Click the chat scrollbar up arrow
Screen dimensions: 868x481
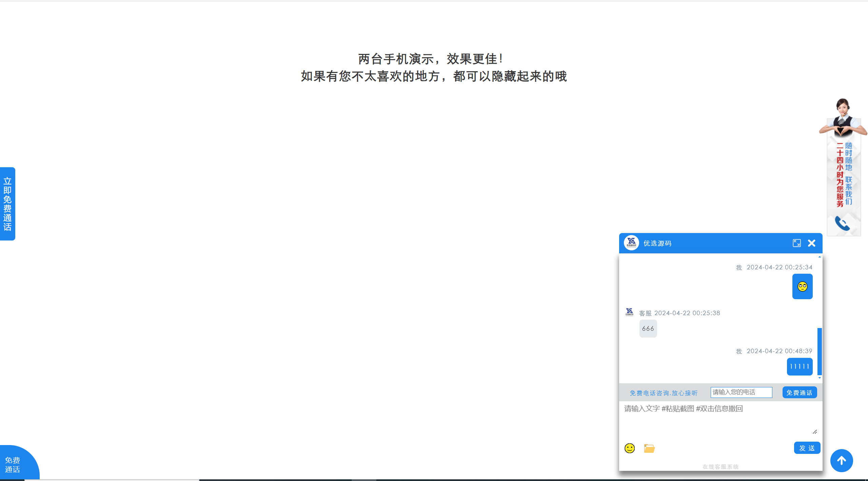coord(820,257)
